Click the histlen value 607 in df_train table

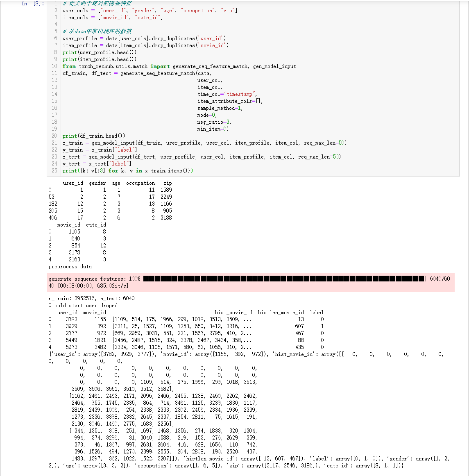pos(299,326)
